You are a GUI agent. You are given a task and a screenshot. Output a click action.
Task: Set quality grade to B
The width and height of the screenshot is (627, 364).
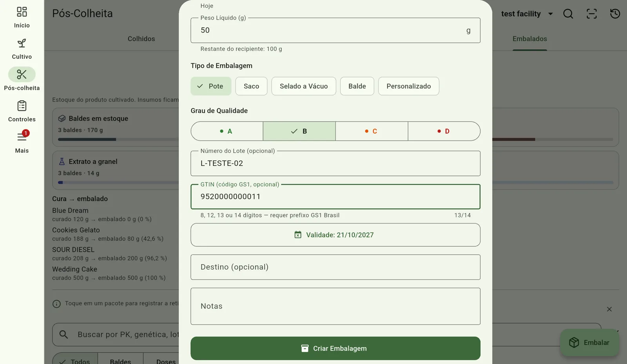coord(299,131)
